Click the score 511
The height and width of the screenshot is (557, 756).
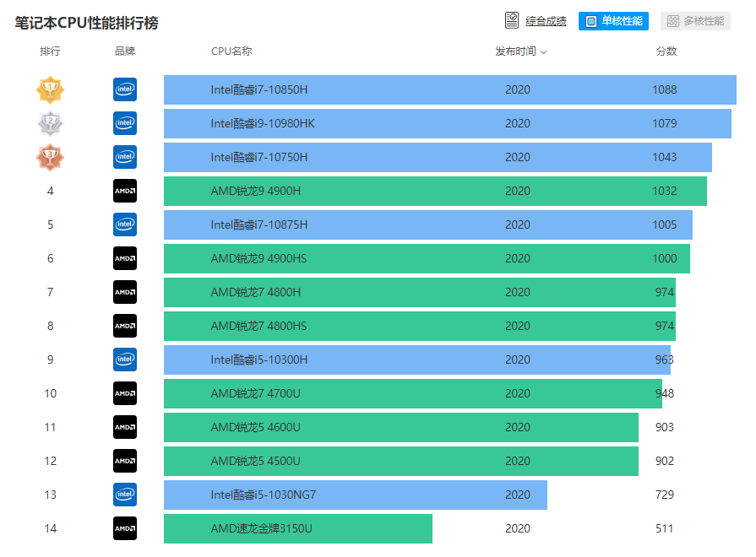[665, 528]
